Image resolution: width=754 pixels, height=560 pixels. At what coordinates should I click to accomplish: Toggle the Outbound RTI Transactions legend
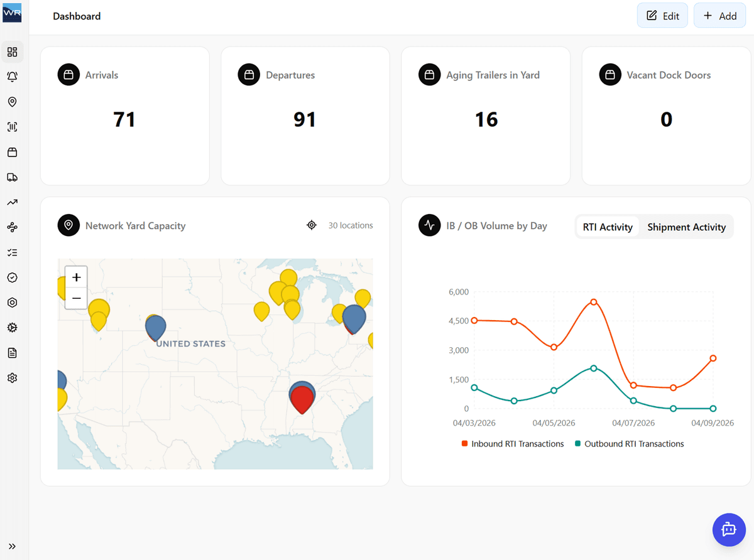point(630,443)
